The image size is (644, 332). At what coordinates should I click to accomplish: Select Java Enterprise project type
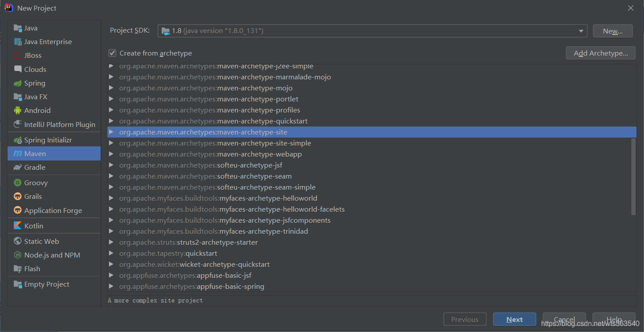[x=54, y=42]
